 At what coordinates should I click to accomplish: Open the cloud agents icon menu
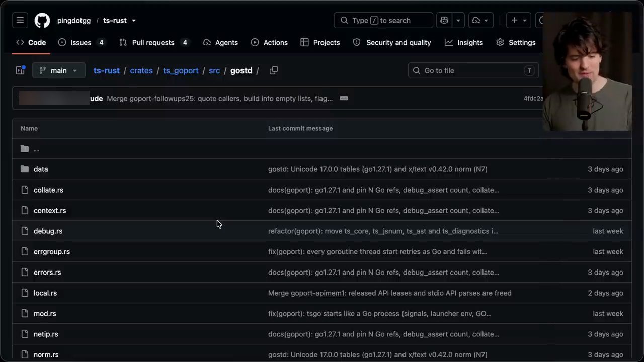[x=480, y=20]
